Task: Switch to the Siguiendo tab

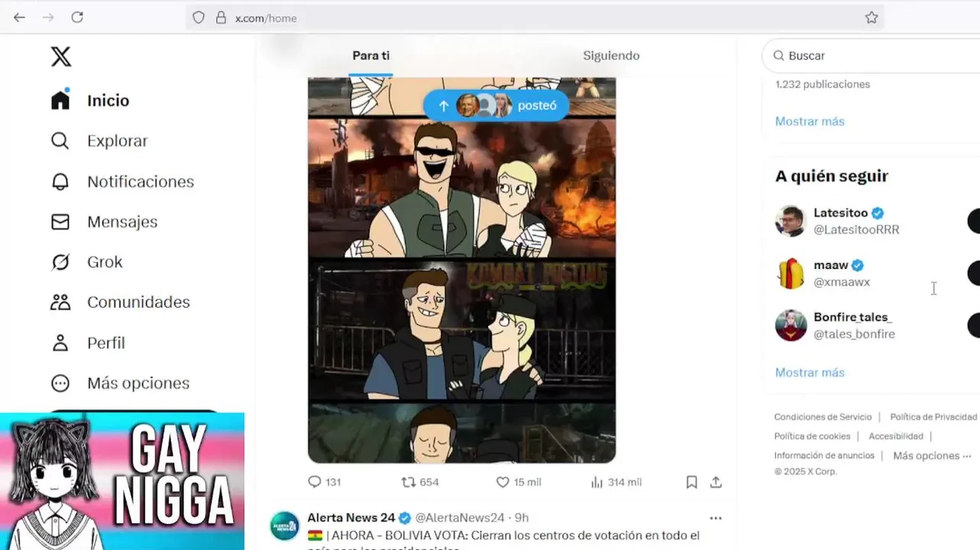Action: pos(611,56)
